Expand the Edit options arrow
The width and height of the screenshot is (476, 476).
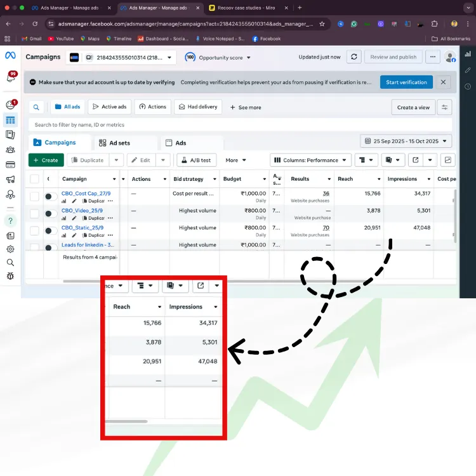pyautogui.click(x=163, y=160)
